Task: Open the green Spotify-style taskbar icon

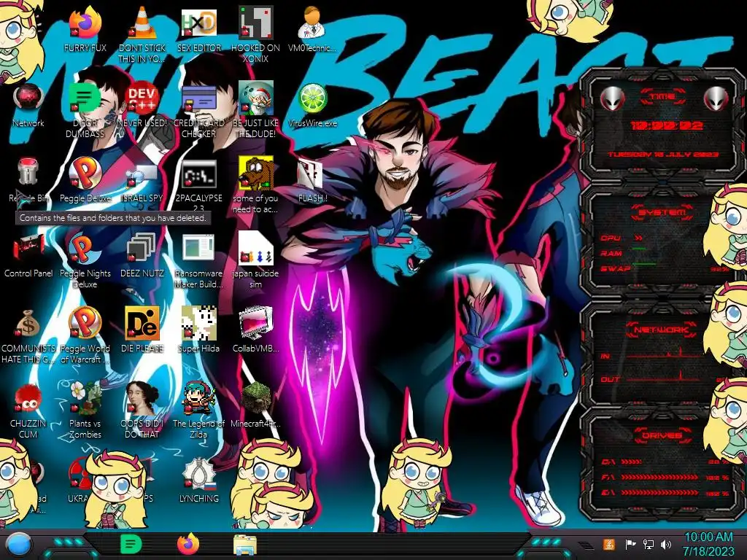Action: [131, 544]
